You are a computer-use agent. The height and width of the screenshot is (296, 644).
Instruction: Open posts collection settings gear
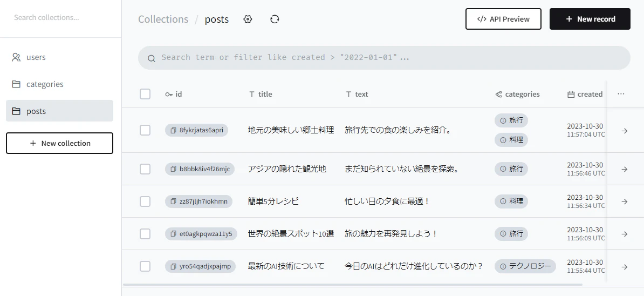(247, 19)
